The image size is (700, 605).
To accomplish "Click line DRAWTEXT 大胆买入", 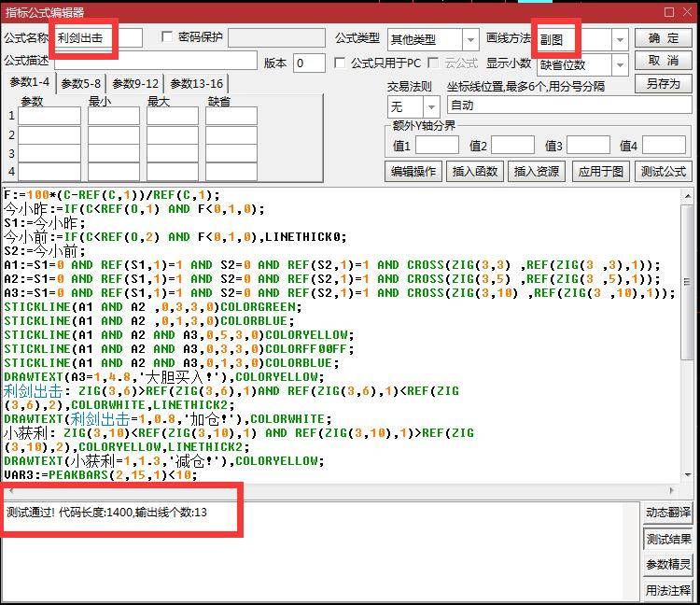I will (164, 377).
